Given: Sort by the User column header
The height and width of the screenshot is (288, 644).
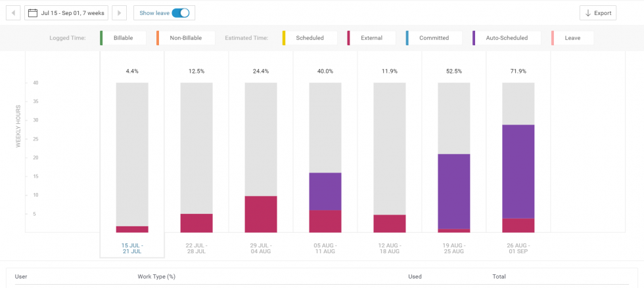Looking at the screenshot, I should click(x=20, y=276).
